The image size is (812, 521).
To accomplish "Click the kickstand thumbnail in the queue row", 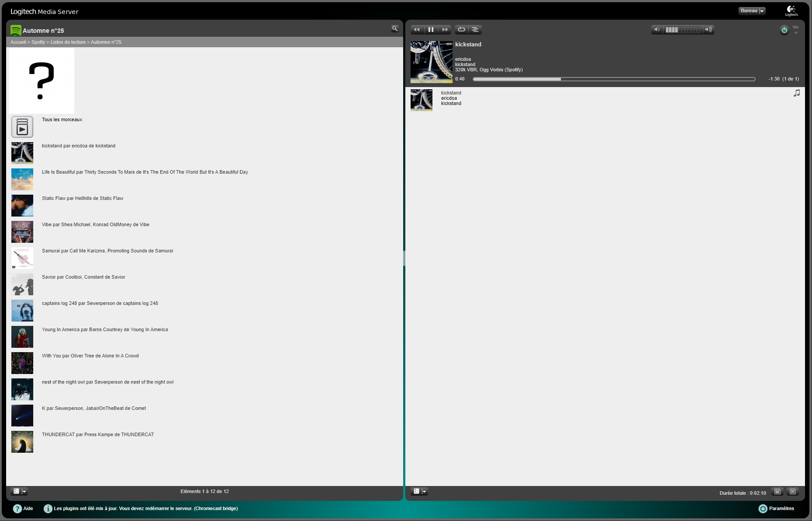I will [x=422, y=100].
